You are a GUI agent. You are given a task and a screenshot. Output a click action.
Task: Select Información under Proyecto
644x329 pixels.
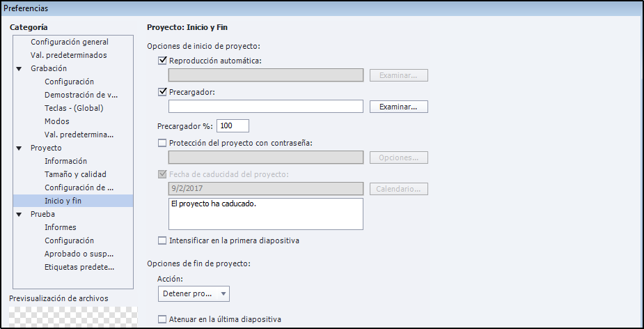pos(65,161)
